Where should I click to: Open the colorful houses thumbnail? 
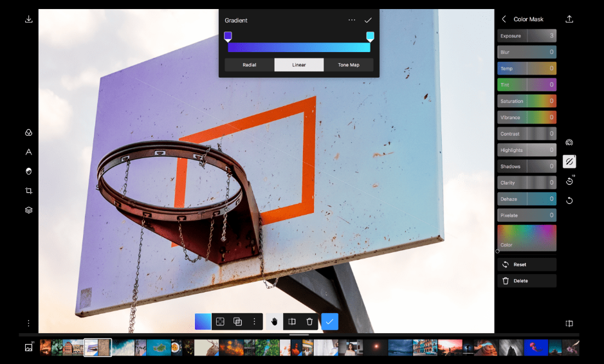(x=425, y=347)
